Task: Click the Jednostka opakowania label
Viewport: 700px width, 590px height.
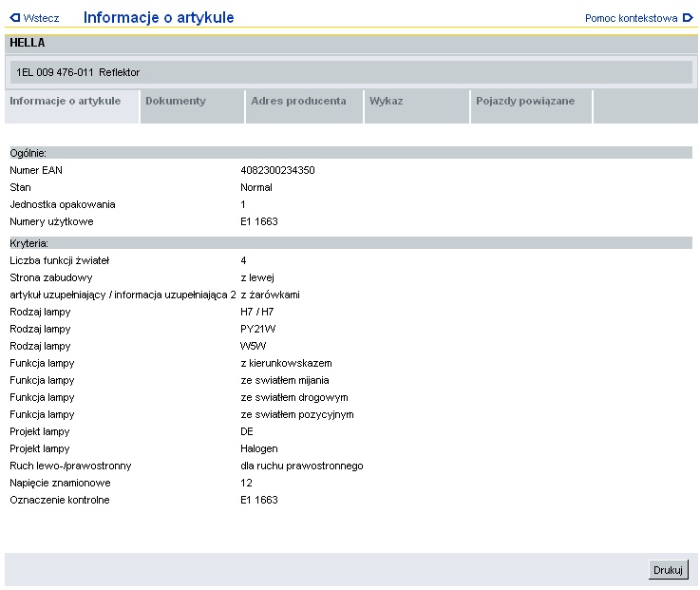Action: click(x=63, y=204)
